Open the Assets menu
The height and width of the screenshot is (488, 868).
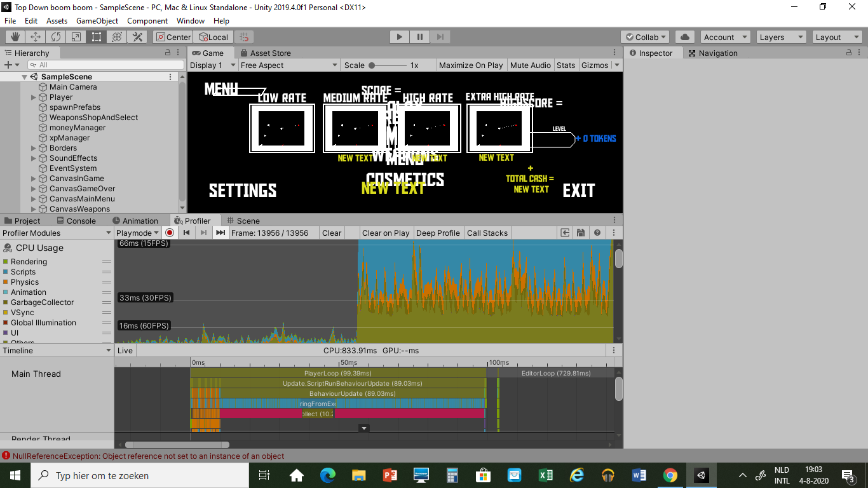[x=57, y=21]
